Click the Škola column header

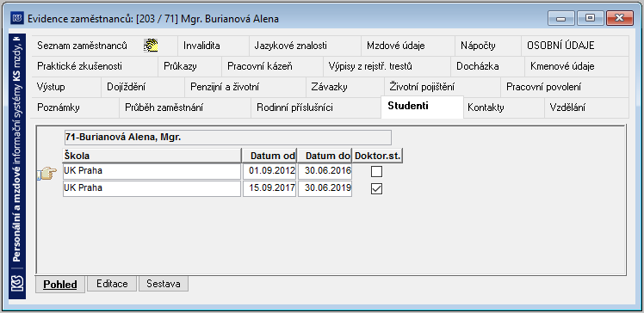(x=152, y=156)
